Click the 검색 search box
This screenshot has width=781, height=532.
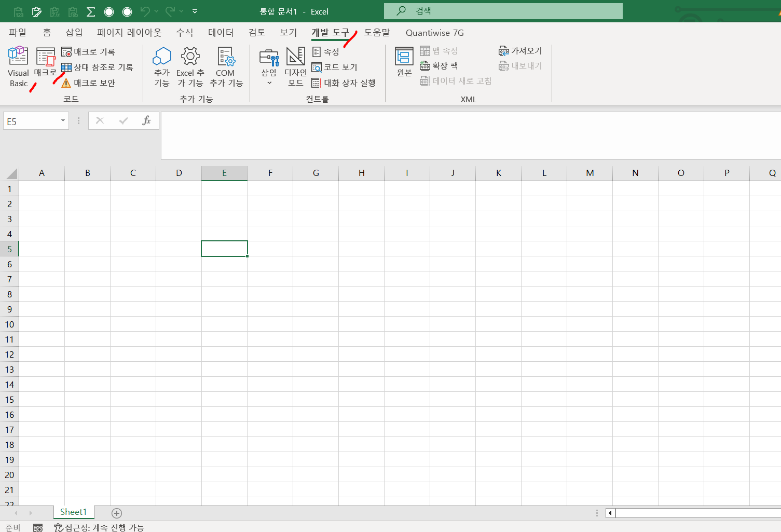point(503,11)
